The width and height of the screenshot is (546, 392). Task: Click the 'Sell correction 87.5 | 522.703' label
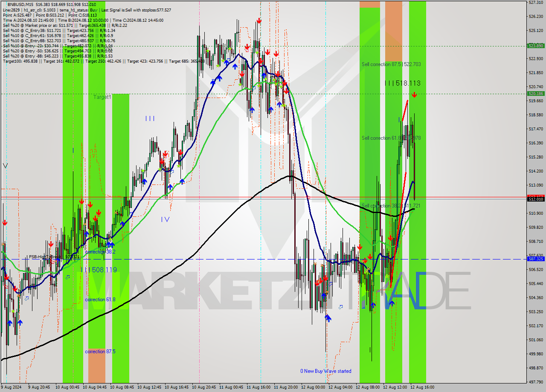[391, 64]
